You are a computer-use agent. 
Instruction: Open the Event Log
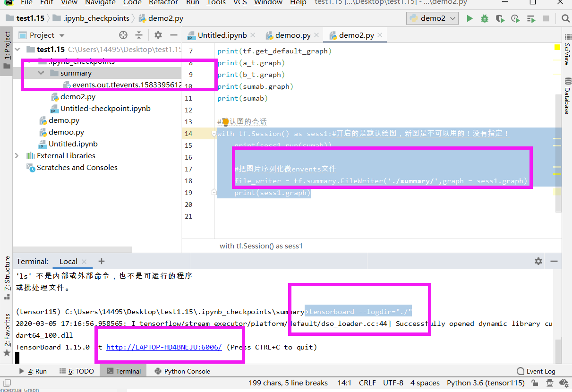point(536,371)
